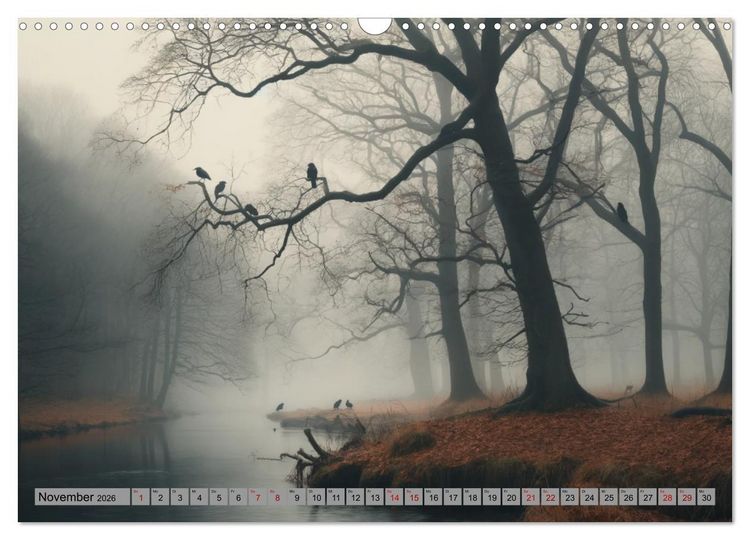Select day 30 at the strip's end

(706, 497)
